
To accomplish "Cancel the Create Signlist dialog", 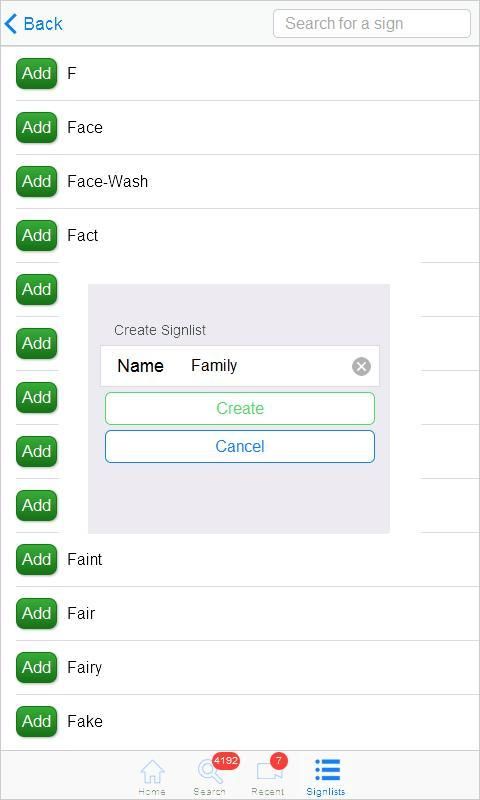I will click(240, 446).
